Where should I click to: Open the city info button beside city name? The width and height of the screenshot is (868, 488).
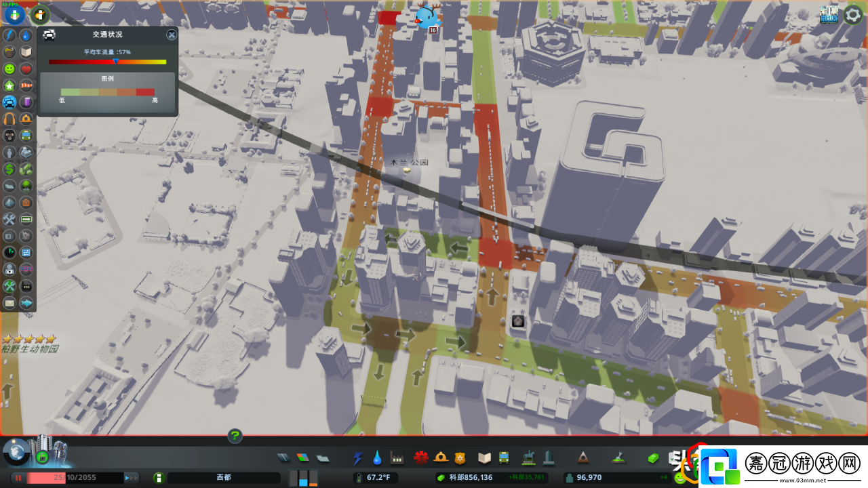159,478
